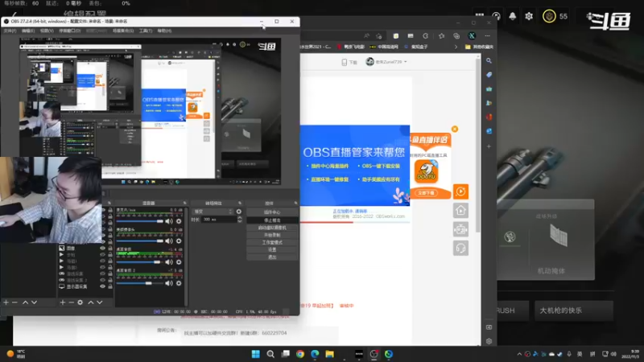Open the scene transition type dropdown
Viewport: 644px width, 362px height.
213,212
